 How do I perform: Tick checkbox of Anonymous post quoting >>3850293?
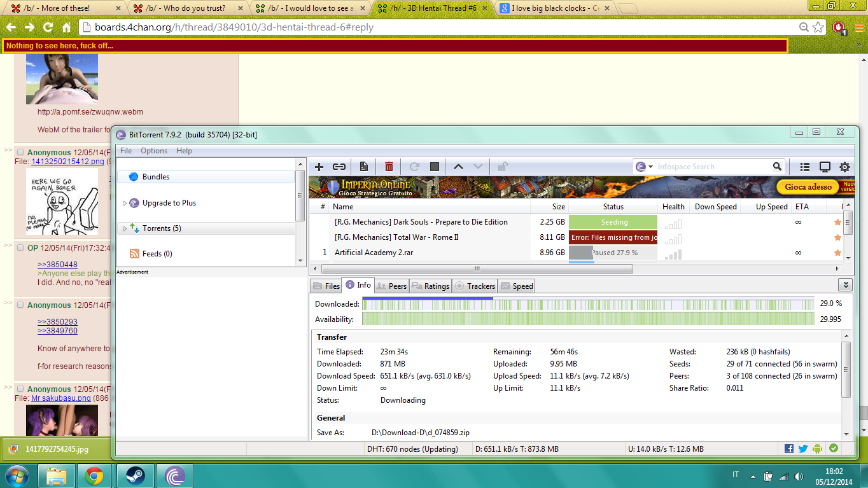(20, 305)
